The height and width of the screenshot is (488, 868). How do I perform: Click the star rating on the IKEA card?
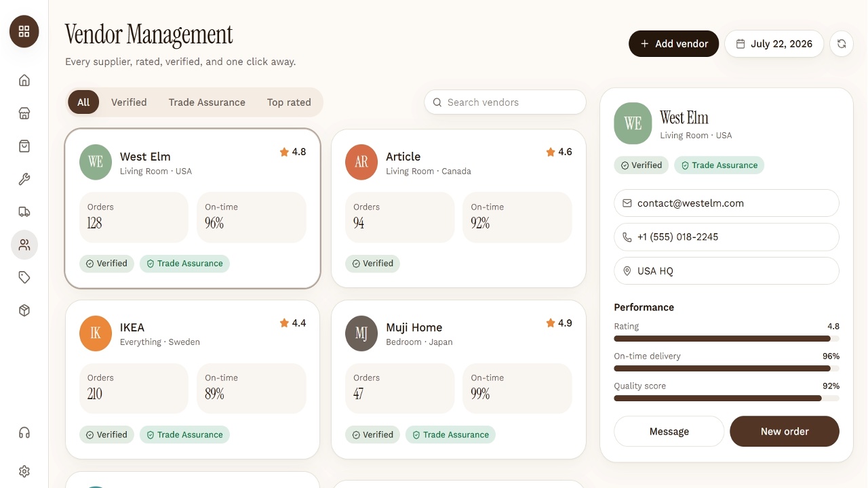293,323
